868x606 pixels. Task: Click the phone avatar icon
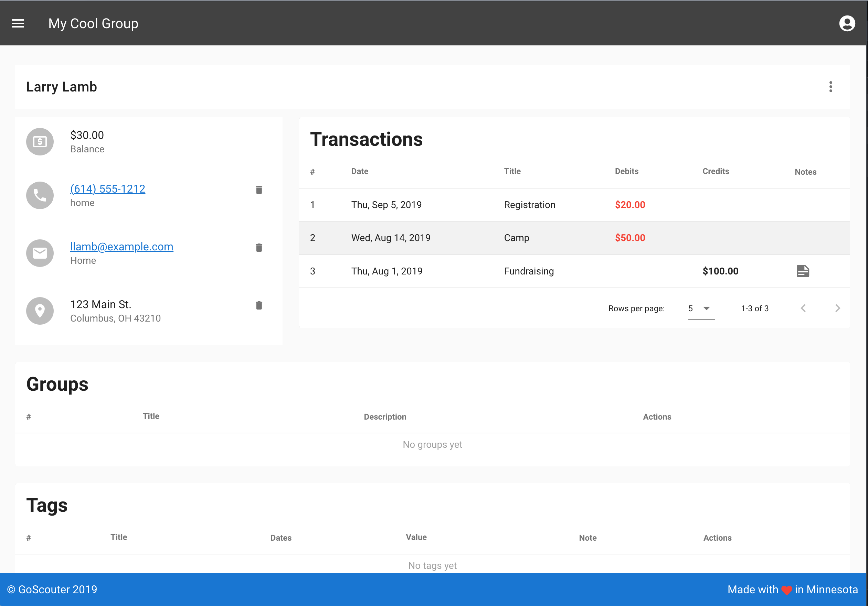(x=40, y=195)
